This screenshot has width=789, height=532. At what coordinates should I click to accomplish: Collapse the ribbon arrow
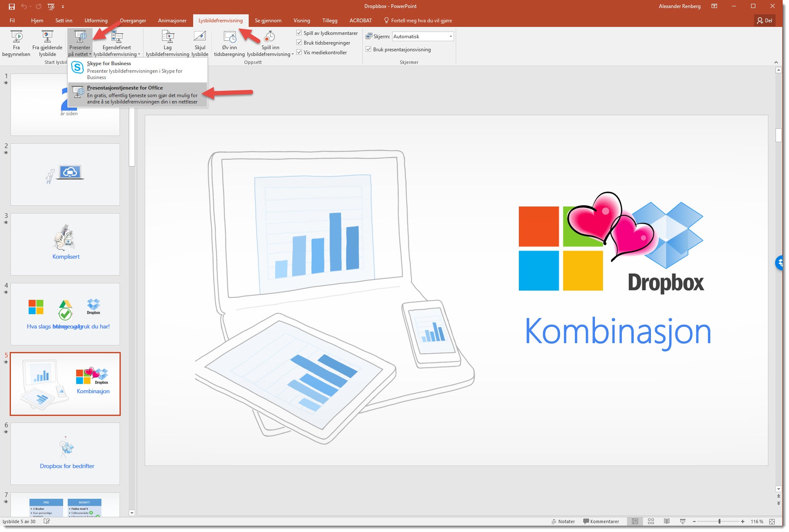point(776,62)
